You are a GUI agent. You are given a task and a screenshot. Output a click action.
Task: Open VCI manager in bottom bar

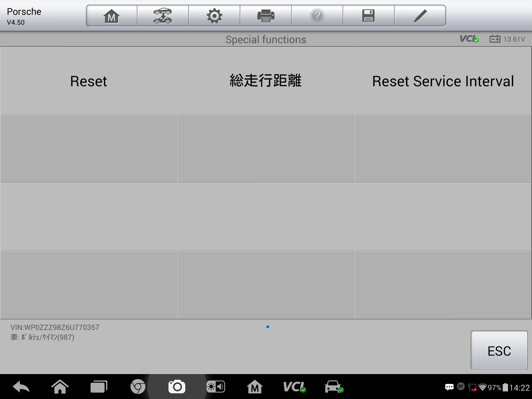(x=294, y=387)
